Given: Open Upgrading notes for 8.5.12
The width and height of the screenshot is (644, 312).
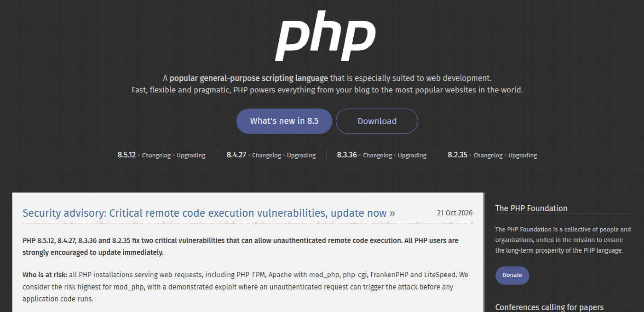Looking at the screenshot, I should [x=191, y=156].
